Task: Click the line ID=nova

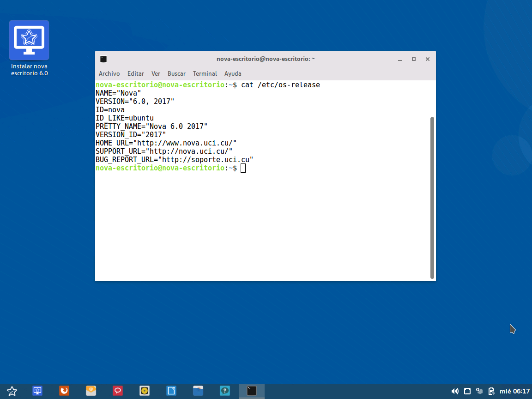Action: [110, 109]
